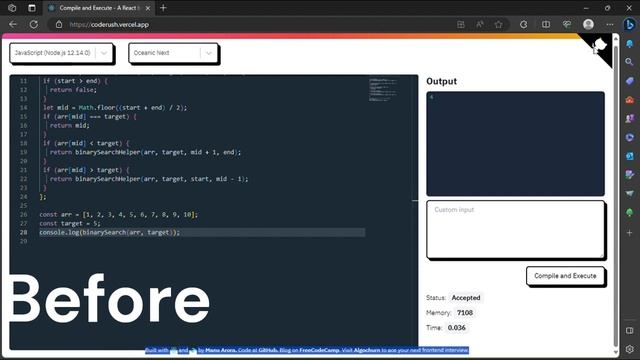The image size is (640, 360).
Task: Place cursor on const target = 5 line
Action: tap(70, 223)
